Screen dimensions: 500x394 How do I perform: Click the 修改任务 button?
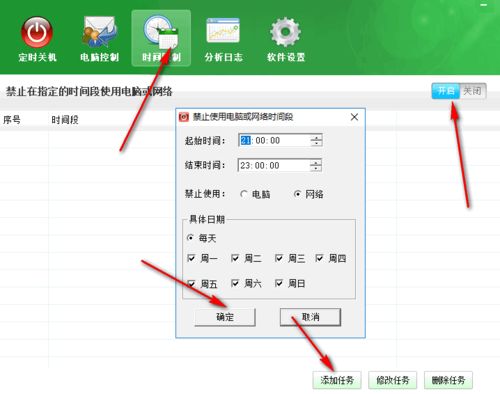(x=393, y=380)
